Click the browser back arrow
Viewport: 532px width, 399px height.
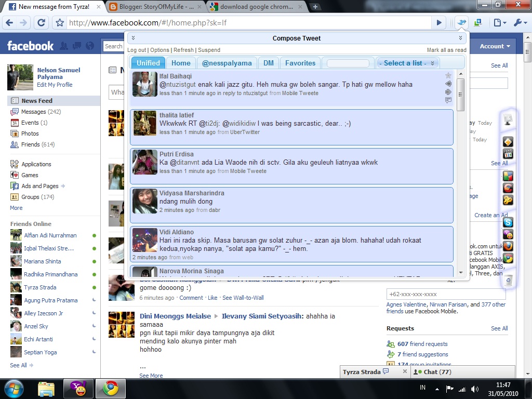click(x=9, y=23)
